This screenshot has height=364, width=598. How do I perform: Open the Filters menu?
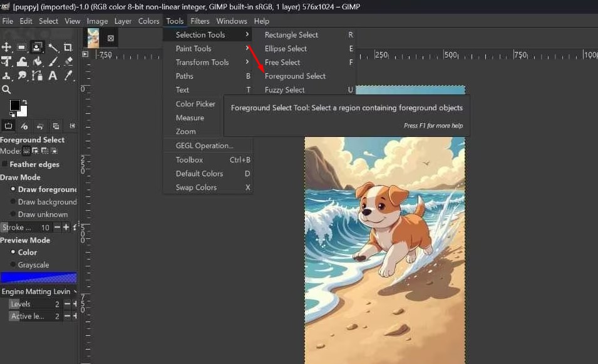coord(200,21)
